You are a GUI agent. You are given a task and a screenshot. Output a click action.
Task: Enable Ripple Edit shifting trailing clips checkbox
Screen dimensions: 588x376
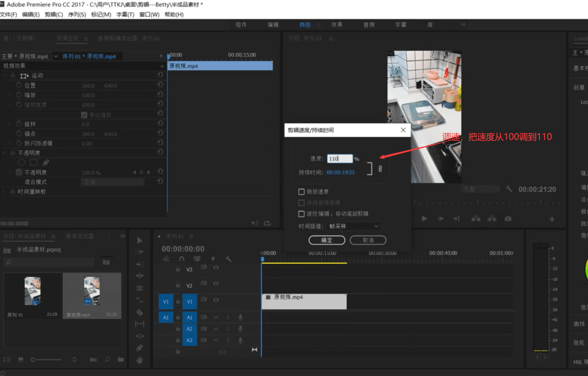point(301,214)
